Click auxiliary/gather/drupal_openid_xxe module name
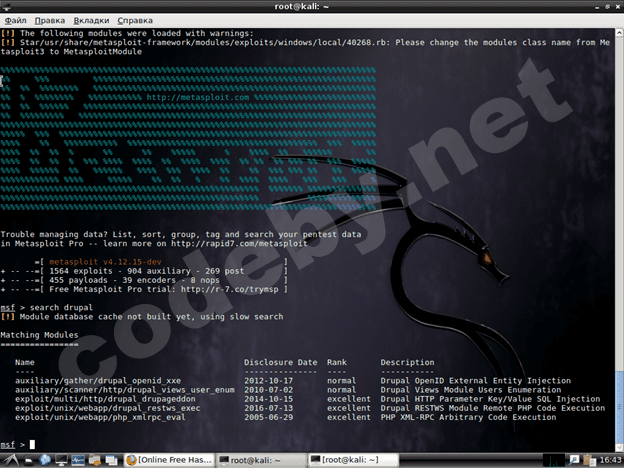This screenshot has height=468, width=624. (98, 381)
